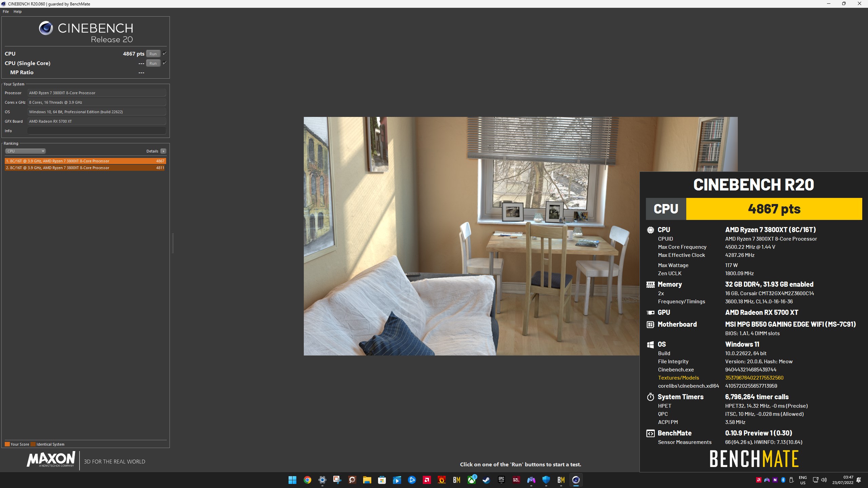Run the CPU multi-core benchmark

click(153, 54)
